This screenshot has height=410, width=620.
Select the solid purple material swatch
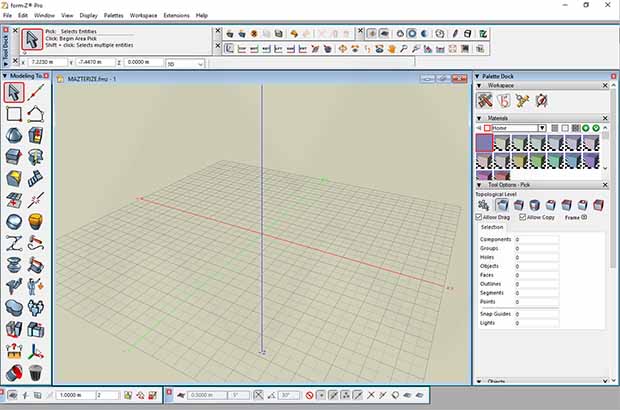tap(484, 143)
